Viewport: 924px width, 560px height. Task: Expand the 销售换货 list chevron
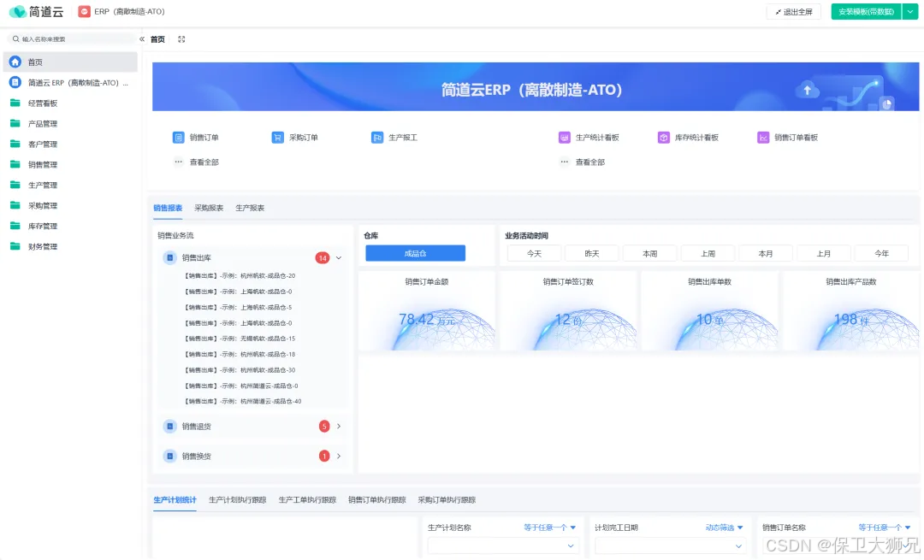pyautogui.click(x=339, y=456)
